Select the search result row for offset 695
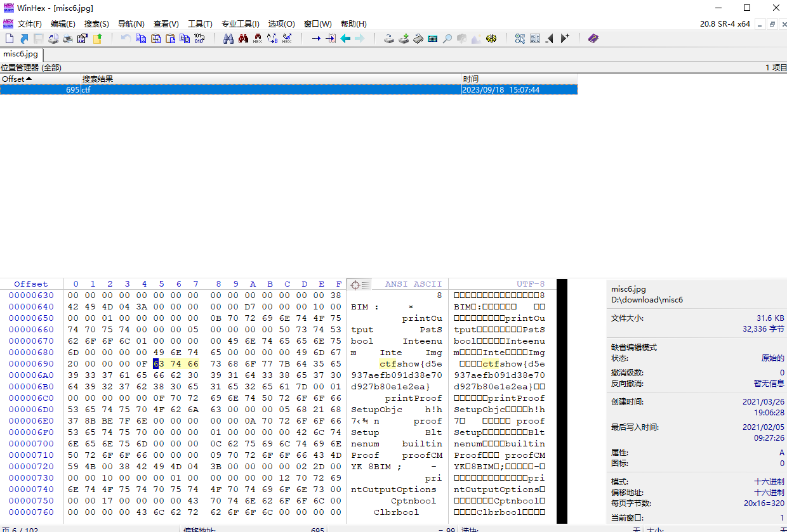787x532 pixels. [289, 90]
